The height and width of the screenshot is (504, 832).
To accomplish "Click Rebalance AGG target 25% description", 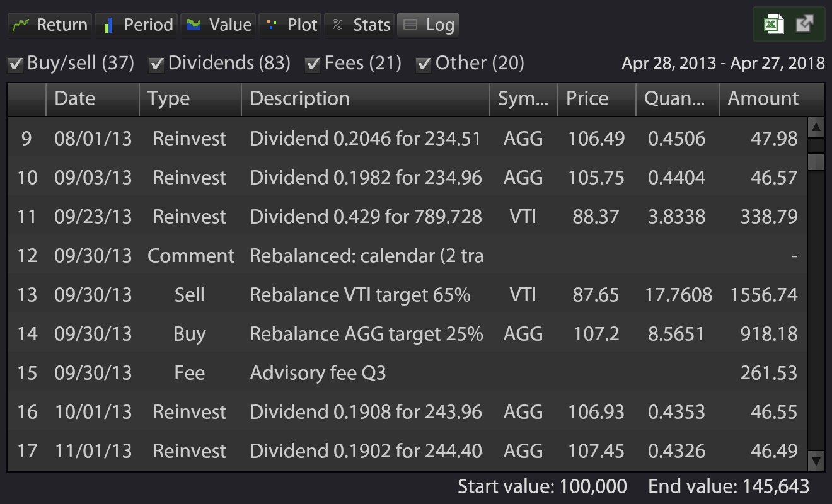I will (366, 334).
